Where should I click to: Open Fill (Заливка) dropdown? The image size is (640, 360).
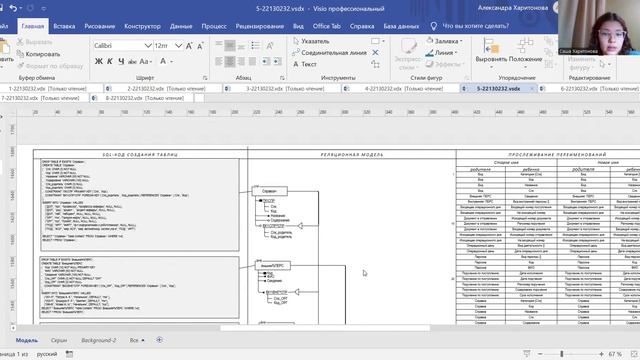[444, 41]
